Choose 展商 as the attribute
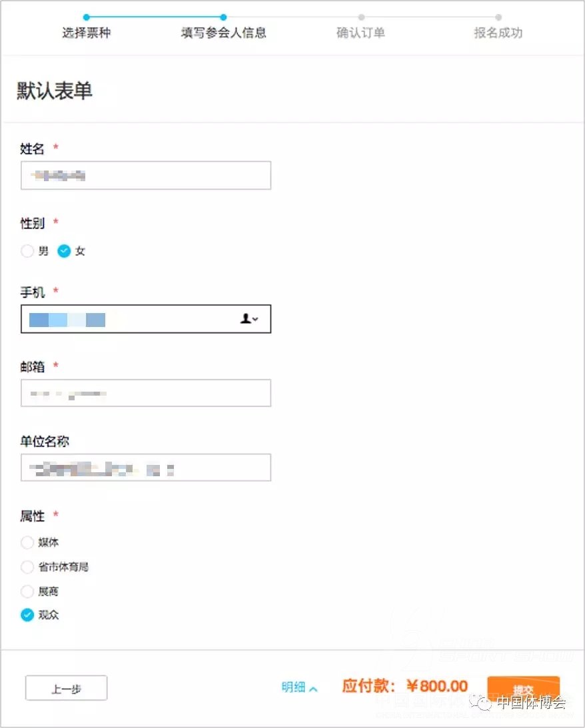The height and width of the screenshot is (728, 585). [x=27, y=591]
